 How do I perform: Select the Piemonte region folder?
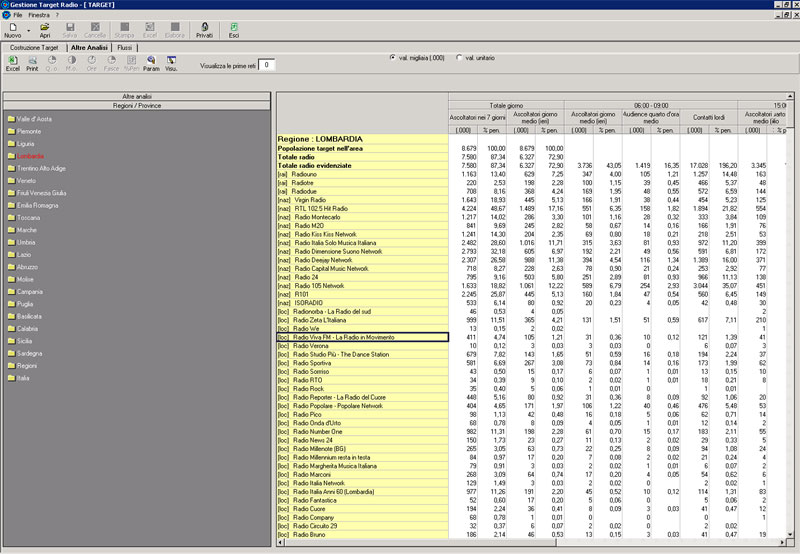click(x=28, y=131)
